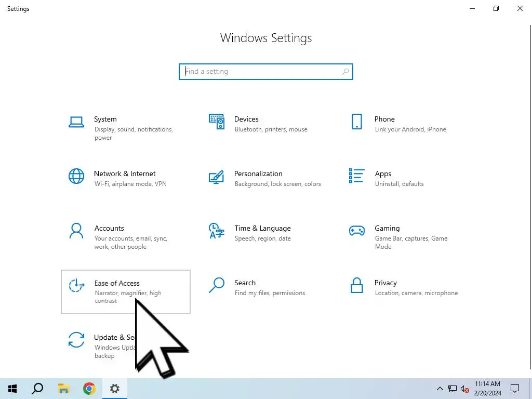Click the Settings gear taskbar icon
Viewport: 532px width, 399px height.
[115, 389]
